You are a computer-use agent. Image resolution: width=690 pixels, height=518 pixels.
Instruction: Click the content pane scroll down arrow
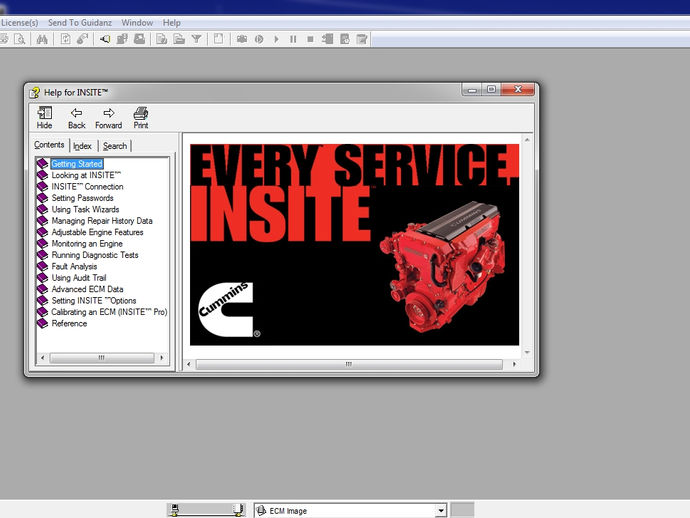[527, 353]
